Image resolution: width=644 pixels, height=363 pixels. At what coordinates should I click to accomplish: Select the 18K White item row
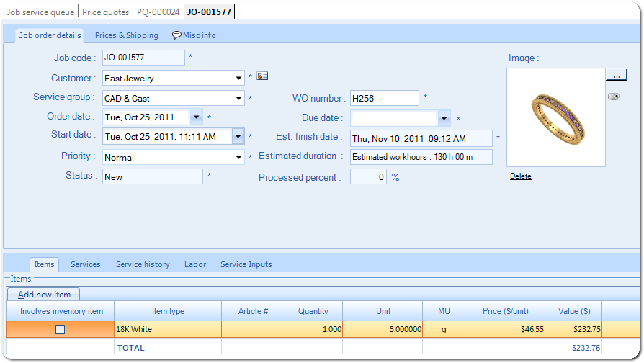coord(167,329)
